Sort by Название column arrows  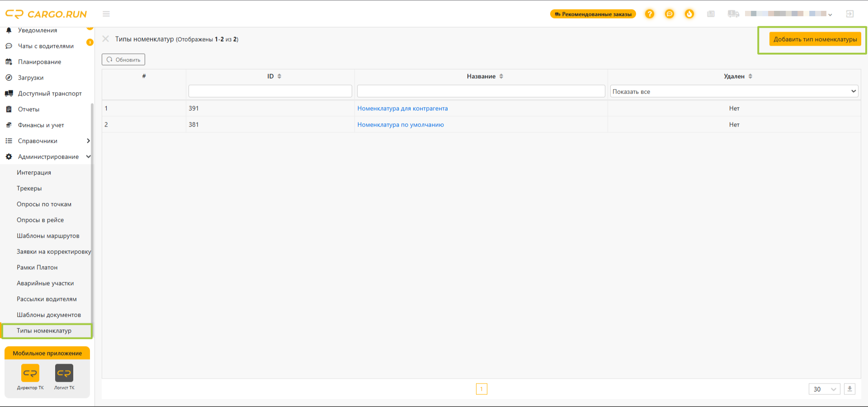[501, 76]
